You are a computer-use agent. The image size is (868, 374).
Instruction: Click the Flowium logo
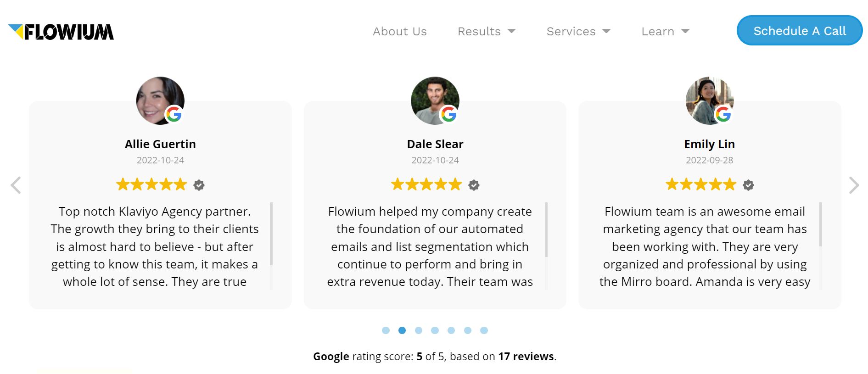pos(61,32)
